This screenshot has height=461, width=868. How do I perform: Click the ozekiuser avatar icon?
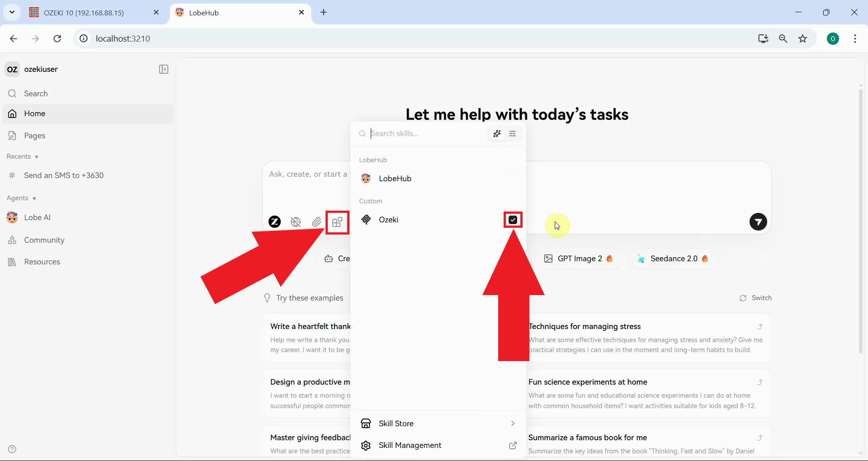click(12, 69)
